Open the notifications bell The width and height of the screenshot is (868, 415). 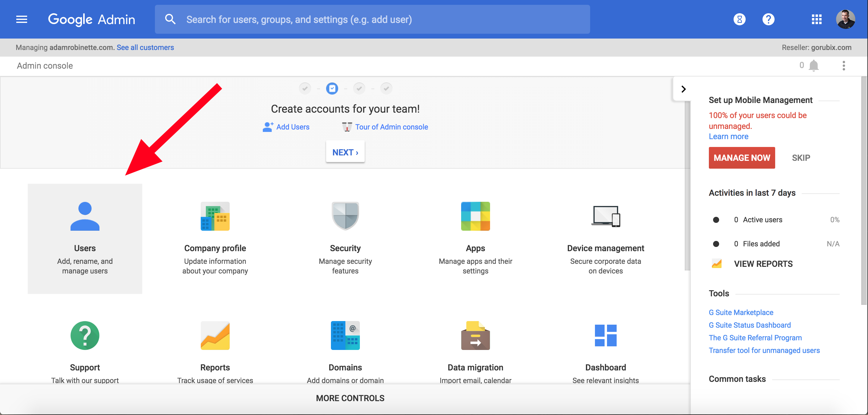pos(813,65)
